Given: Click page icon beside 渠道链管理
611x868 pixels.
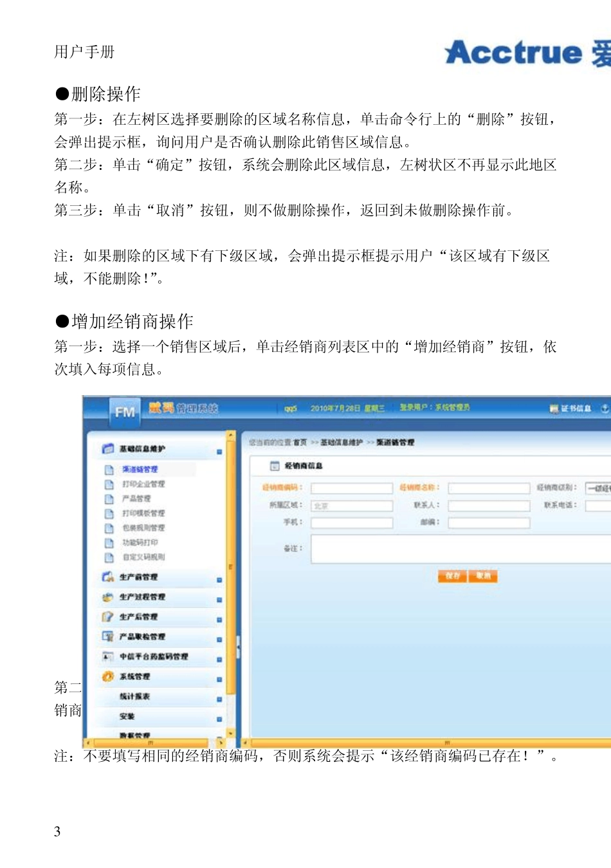Looking at the screenshot, I should point(109,470).
